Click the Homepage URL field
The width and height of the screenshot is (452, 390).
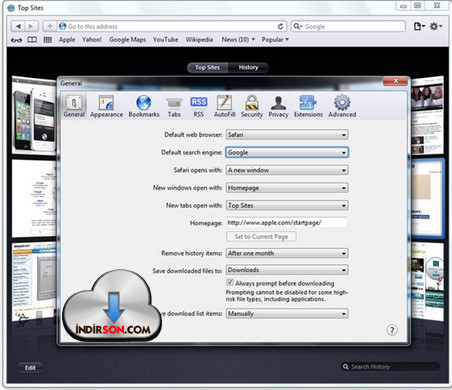point(287,223)
